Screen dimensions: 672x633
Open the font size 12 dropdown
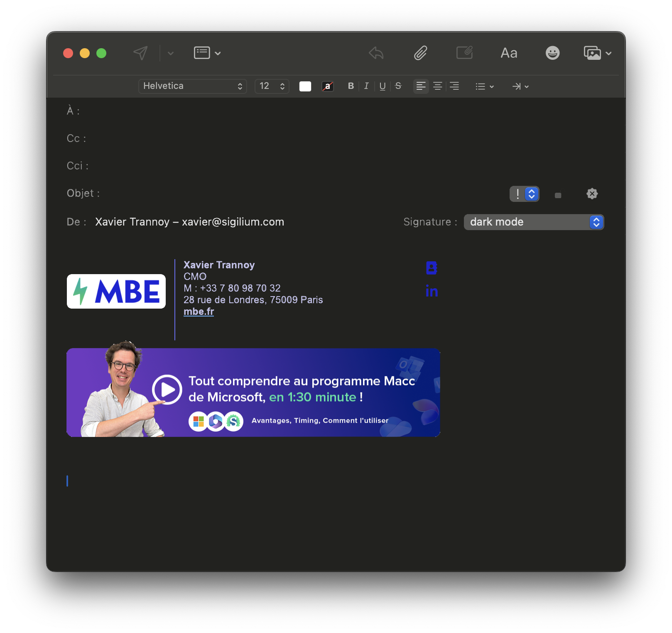[272, 86]
